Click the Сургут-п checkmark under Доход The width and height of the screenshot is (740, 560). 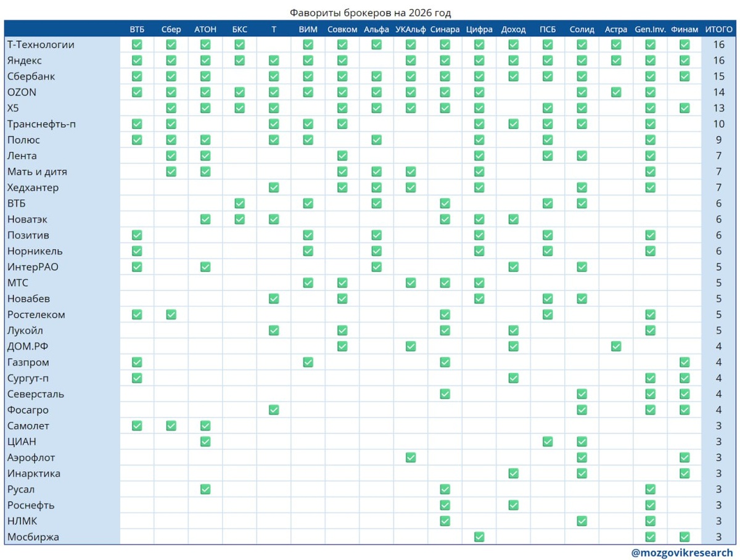pos(514,378)
